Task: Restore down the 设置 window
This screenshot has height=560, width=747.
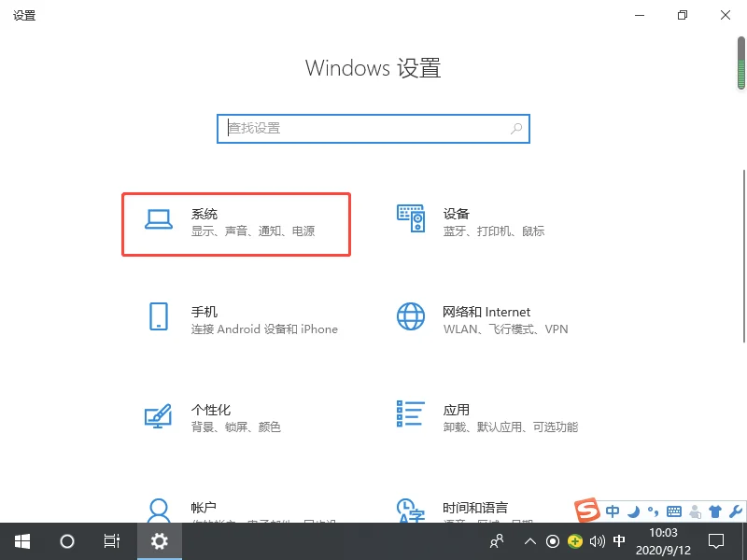Action: (x=683, y=15)
